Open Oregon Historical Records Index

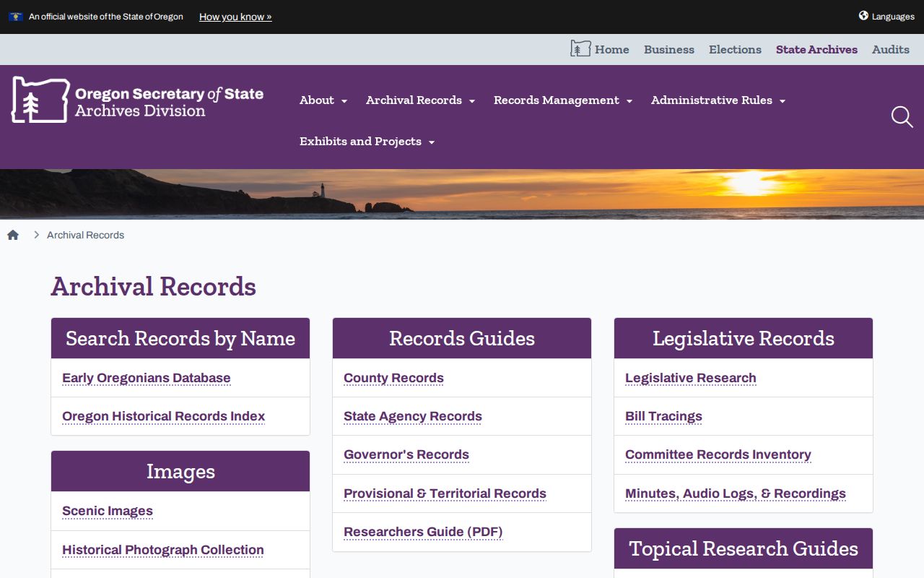point(164,416)
